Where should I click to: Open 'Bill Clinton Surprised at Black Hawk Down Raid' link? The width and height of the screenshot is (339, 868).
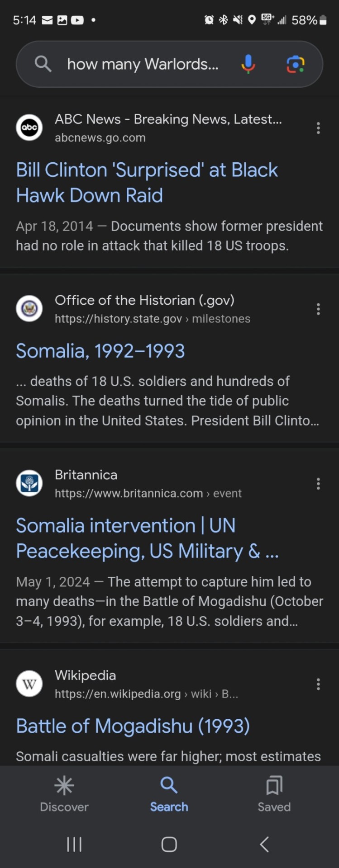(x=147, y=183)
